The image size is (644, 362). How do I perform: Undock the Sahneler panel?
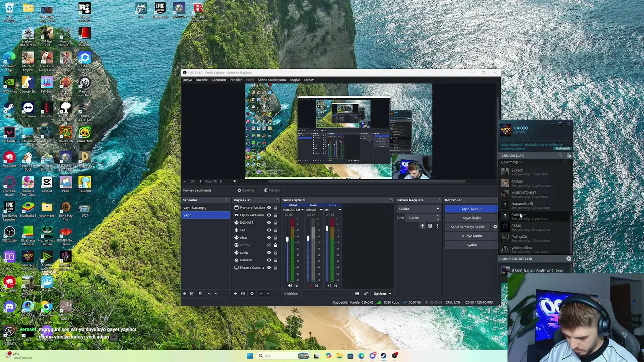pyautogui.click(x=227, y=200)
